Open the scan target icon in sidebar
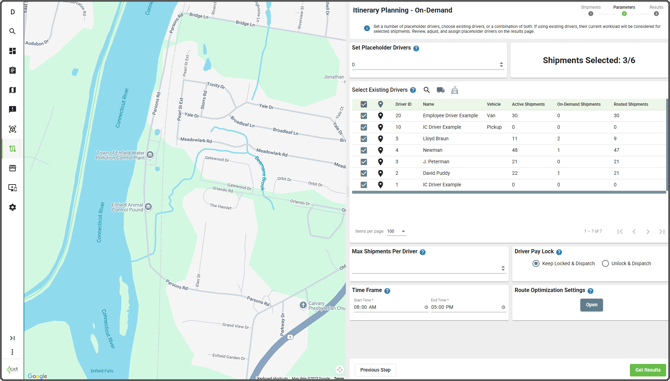 [x=12, y=129]
